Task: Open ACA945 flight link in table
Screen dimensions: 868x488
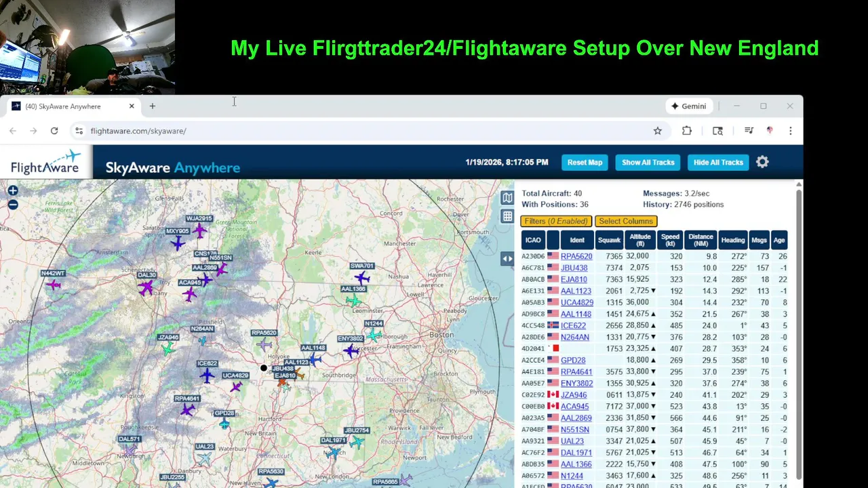Action: [x=574, y=406]
